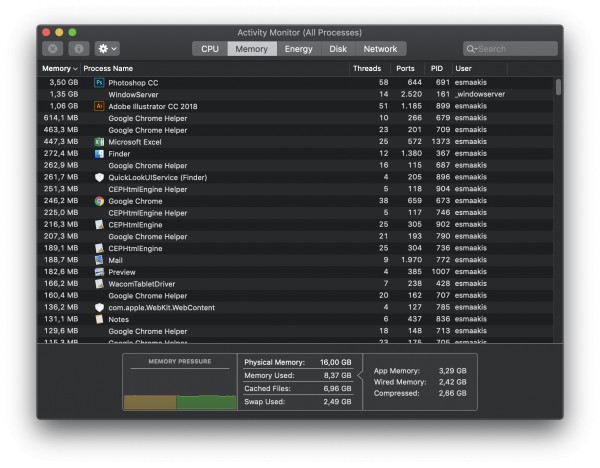Click the Finder process name text
Viewport: 600px width, 468px height.
point(119,154)
